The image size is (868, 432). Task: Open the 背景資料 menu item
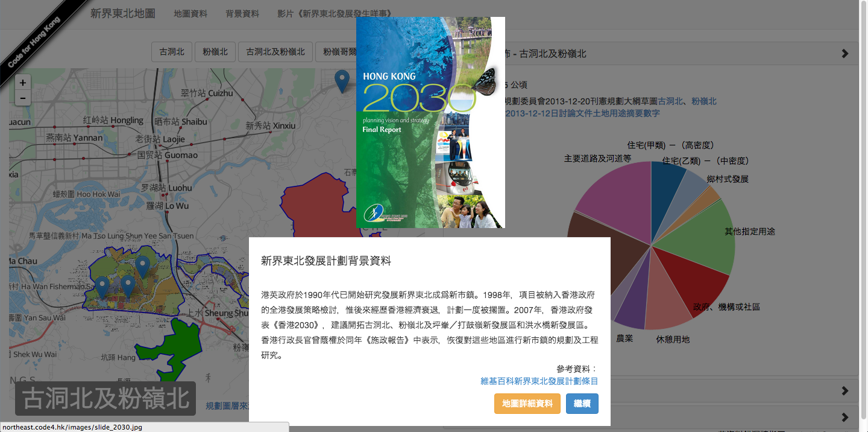(242, 14)
